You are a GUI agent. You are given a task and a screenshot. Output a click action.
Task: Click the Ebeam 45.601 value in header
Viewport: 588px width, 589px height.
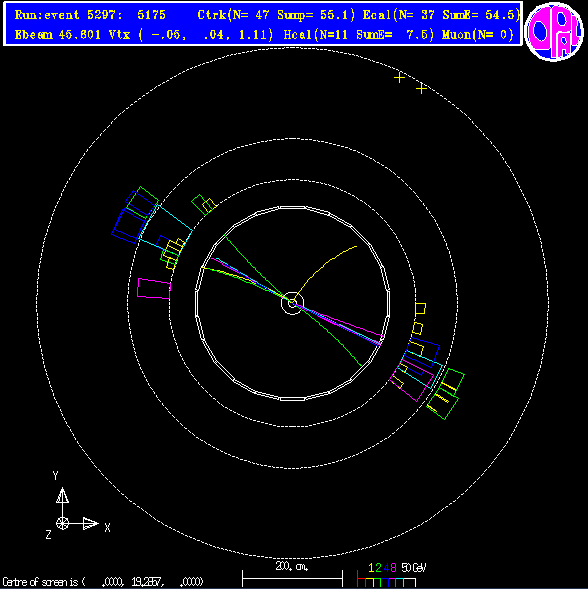click(x=57, y=35)
